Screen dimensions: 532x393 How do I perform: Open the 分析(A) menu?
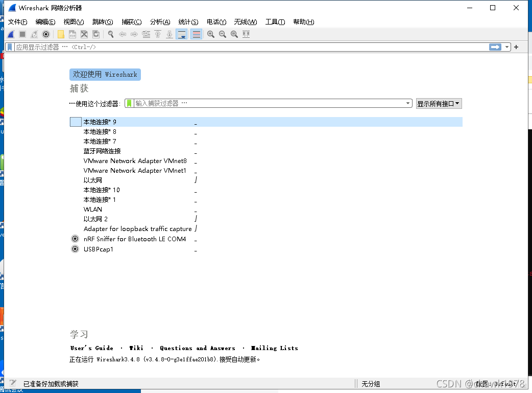coord(160,22)
